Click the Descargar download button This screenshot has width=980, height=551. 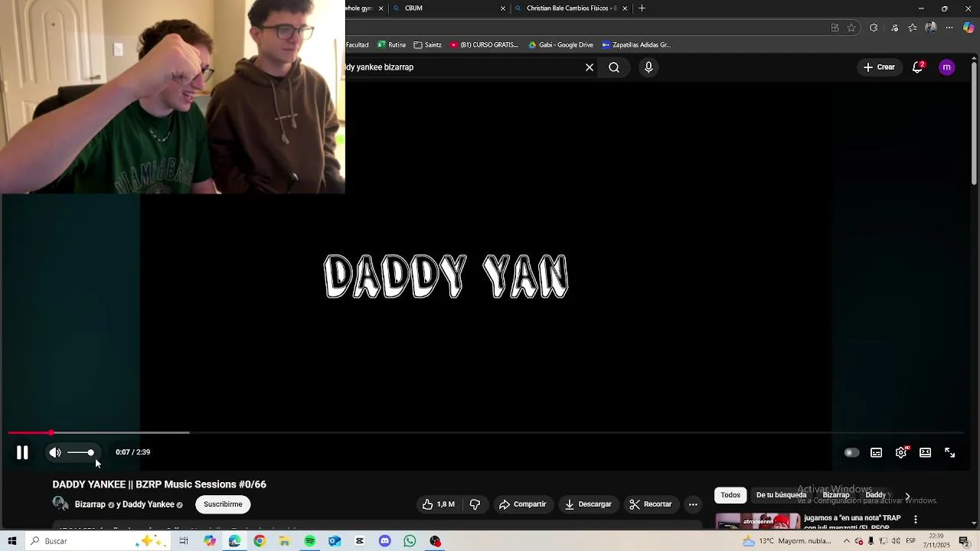click(588, 504)
